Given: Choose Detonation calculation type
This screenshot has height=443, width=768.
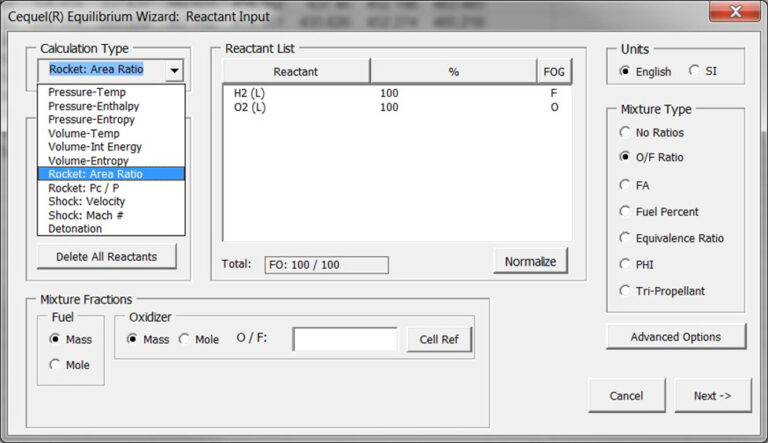Looking at the screenshot, I should pyautogui.click(x=111, y=228).
